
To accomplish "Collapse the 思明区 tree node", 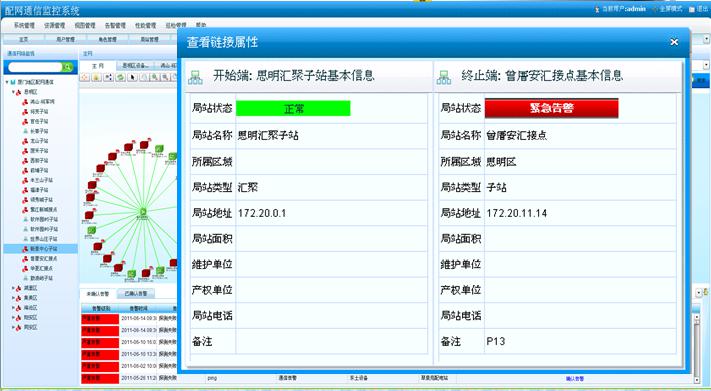I will pos(13,92).
